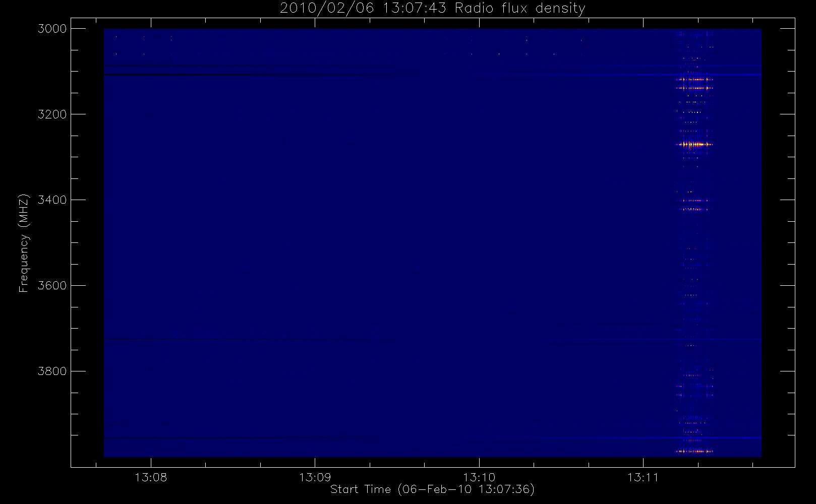Click the burst streak at the spectrogram's bottom edge

pyautogui.click(x=694, y=451)
